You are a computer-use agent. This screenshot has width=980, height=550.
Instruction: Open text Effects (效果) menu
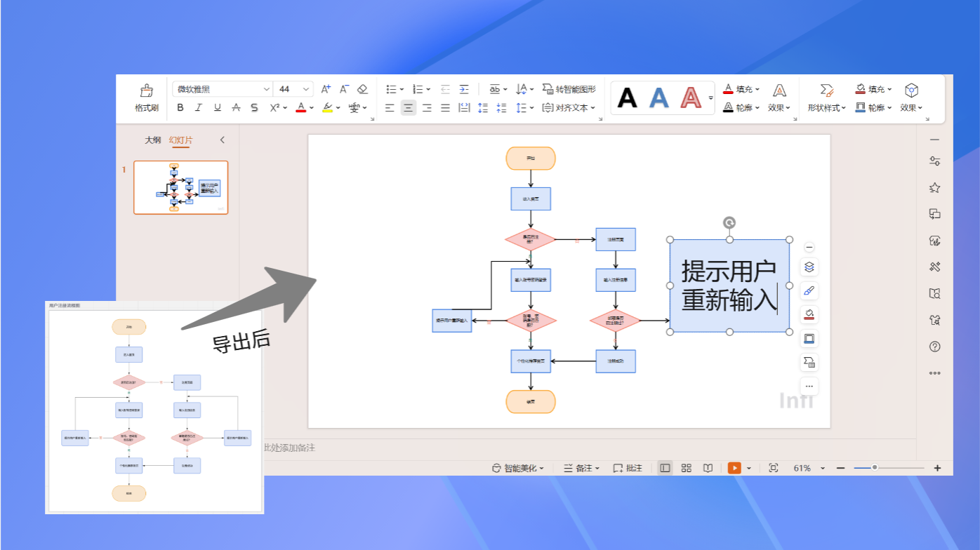(x=779, y=98)
